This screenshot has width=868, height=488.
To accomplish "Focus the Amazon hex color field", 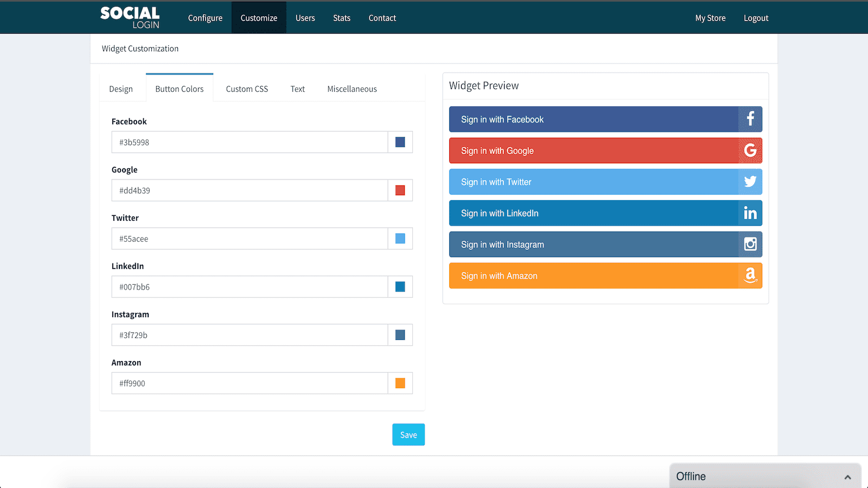I will coord(250,383).
